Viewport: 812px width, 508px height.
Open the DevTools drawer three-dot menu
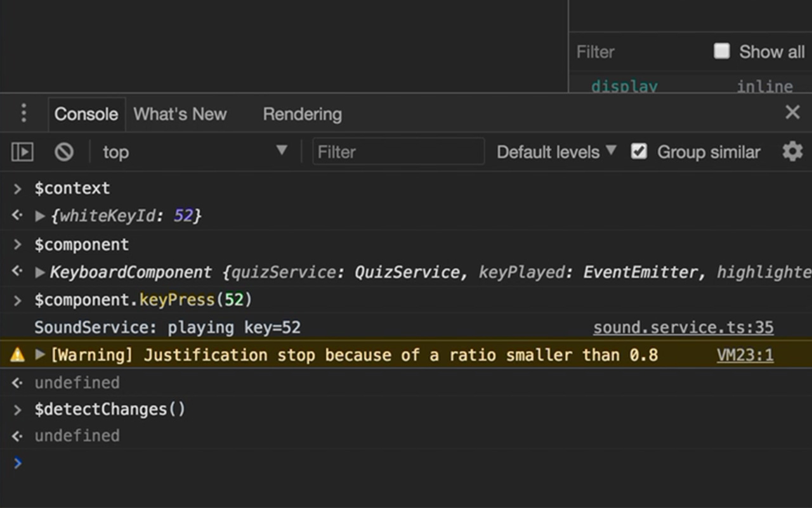pos(23,114)
